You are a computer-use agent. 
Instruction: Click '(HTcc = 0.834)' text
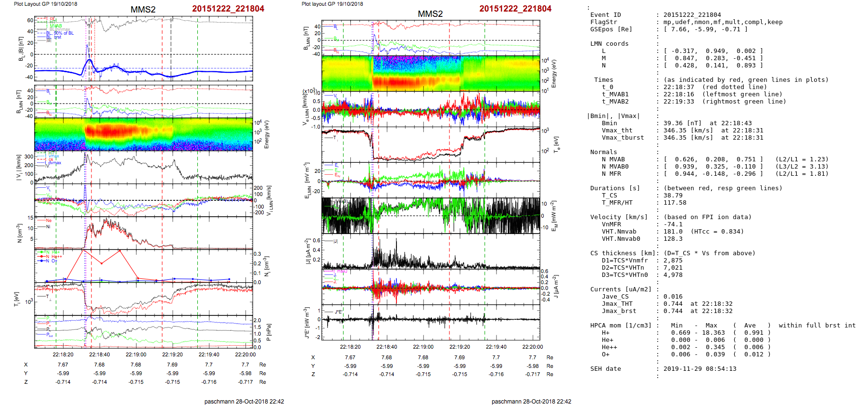[x=717, y=232]
